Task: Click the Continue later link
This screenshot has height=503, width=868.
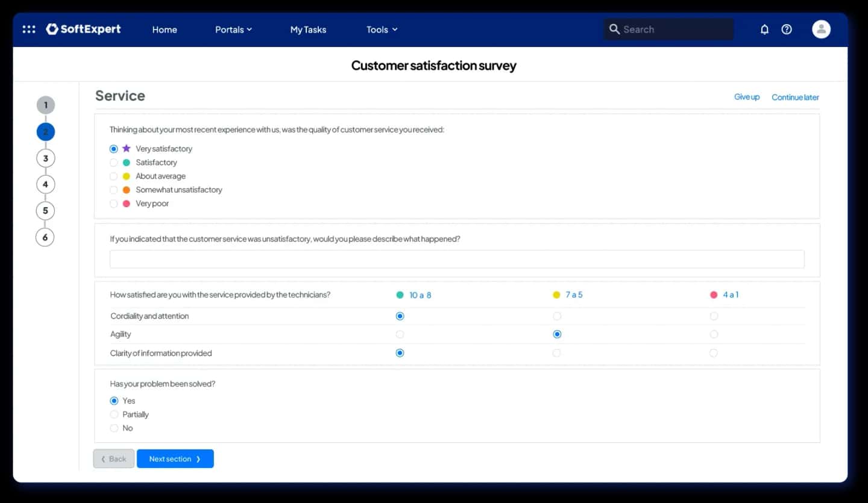Action: click(x=795, y=97)
